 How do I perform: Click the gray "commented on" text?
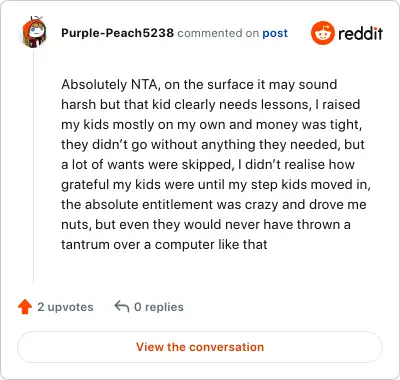click(x=218, y=33)
